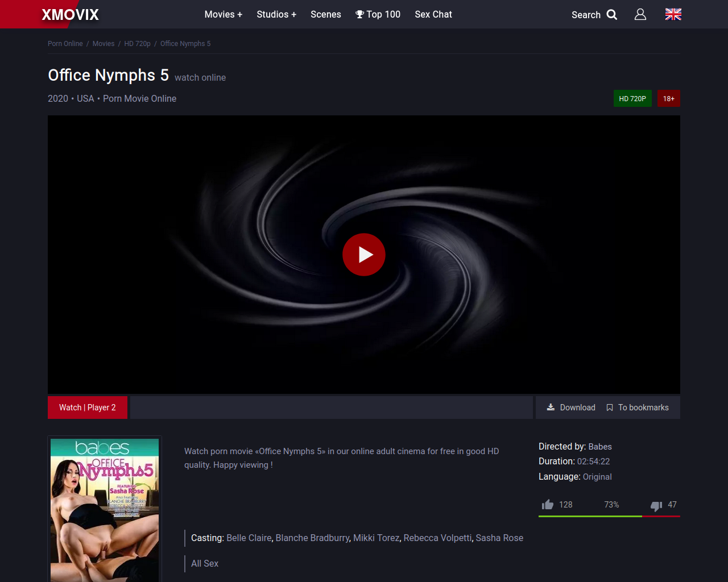Image resolution: width=728 pixels, height=582 pixels.
Task: Open search via the magnifier icon
Action: (611, 15)
